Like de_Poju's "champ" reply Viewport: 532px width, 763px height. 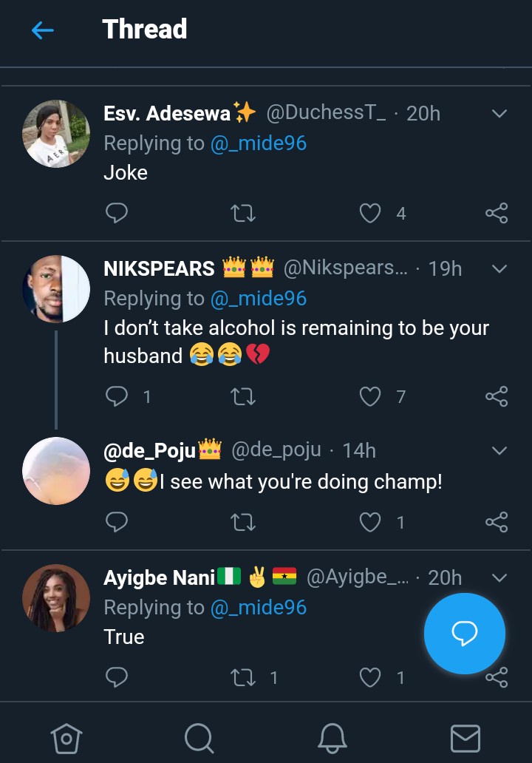(x=369, y=523)
